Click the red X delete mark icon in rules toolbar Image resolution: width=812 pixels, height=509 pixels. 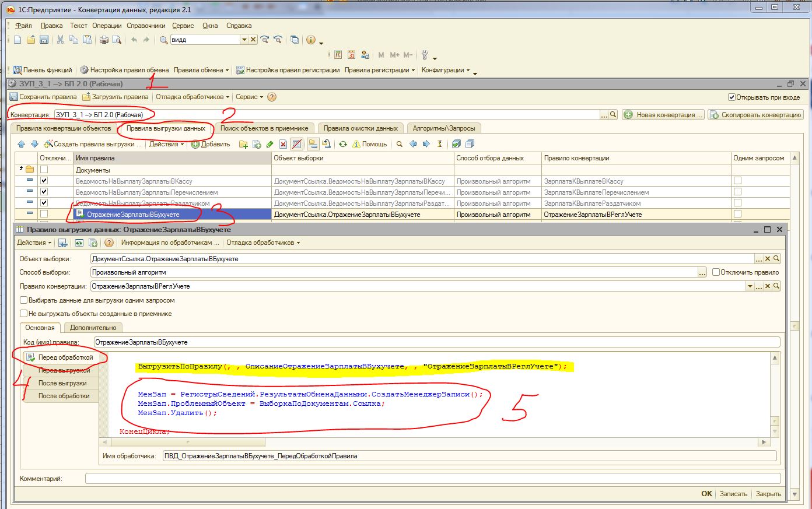coord(283,144)
